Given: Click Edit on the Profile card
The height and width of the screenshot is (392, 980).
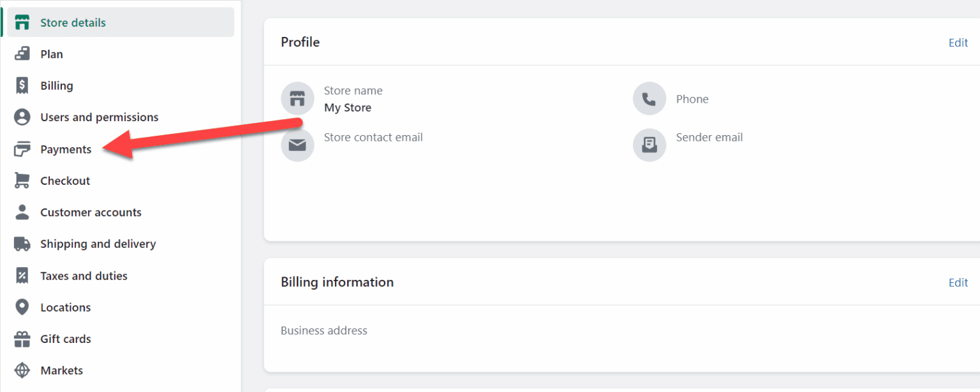Looking at the screenshot, I should (x=958, y=42).
